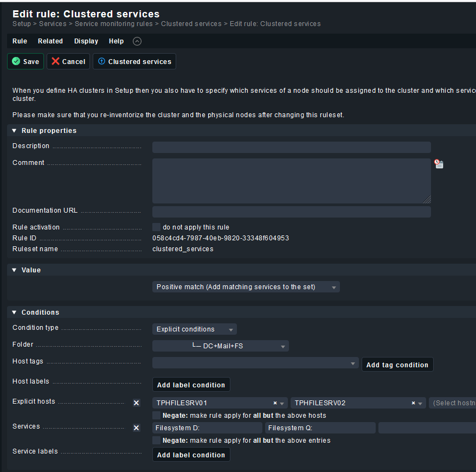Open the 'Positive match' value dropdown
This screenshot has width=476, height=472.
(246, 286)
